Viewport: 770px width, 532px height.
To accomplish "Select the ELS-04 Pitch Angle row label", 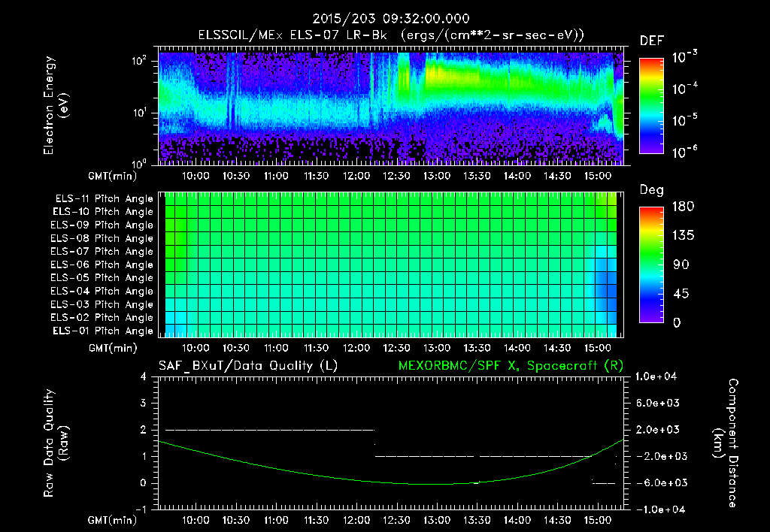I will [102, 291].
